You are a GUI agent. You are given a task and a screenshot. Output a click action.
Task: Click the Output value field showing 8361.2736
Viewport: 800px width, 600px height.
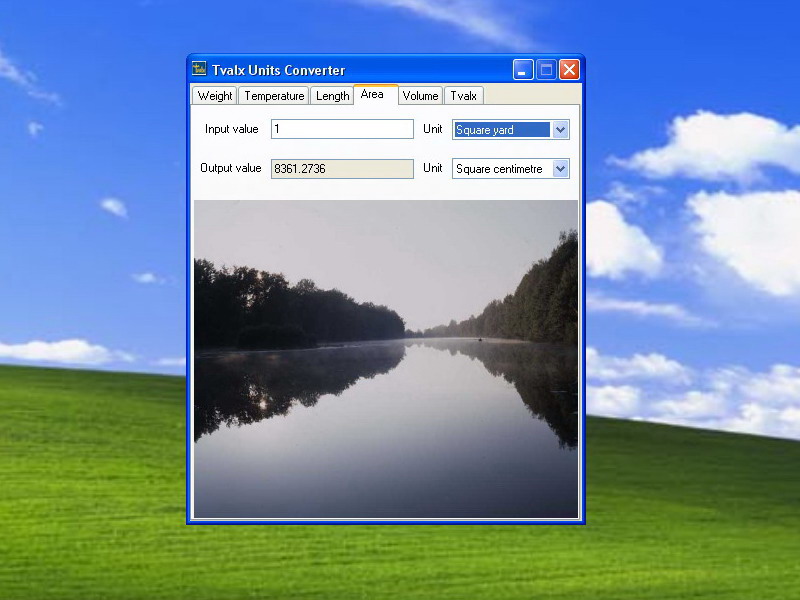point(342,169)
